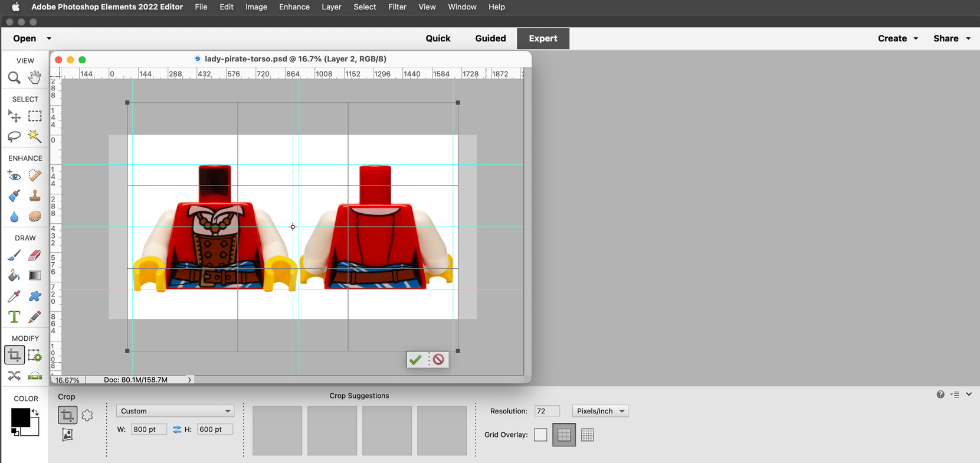The width and height of the screenshot is (980, 463).
Task: Choose the Perspective Crop tool option
Action: (67, 435)
